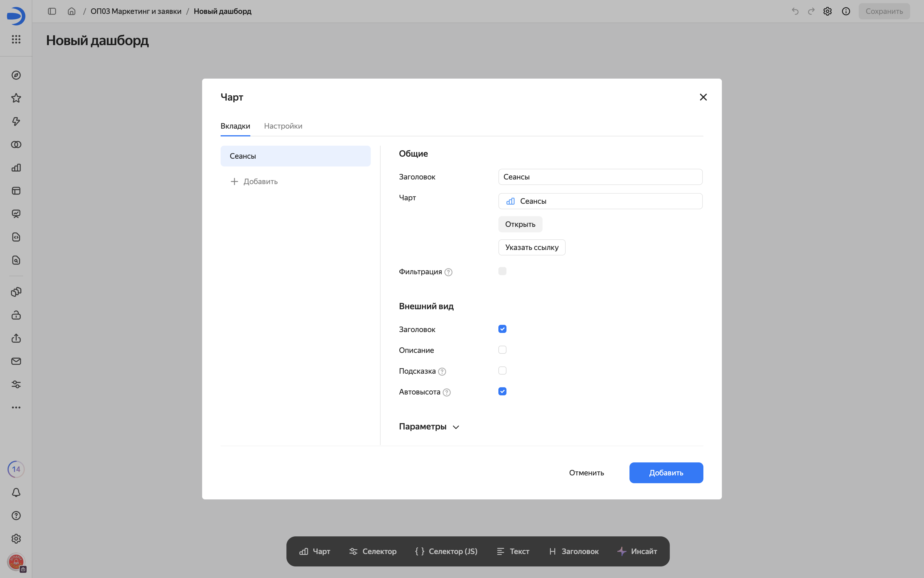Image resolution: width=924 pixels, height=578 pixels.
Task: Open the charts bar icon in sidebar
Action: tap(16, 168)
